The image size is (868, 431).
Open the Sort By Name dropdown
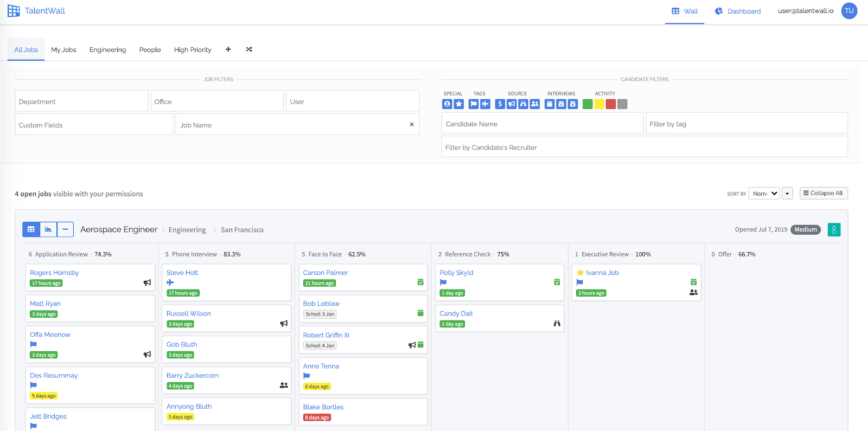(764, 194)
